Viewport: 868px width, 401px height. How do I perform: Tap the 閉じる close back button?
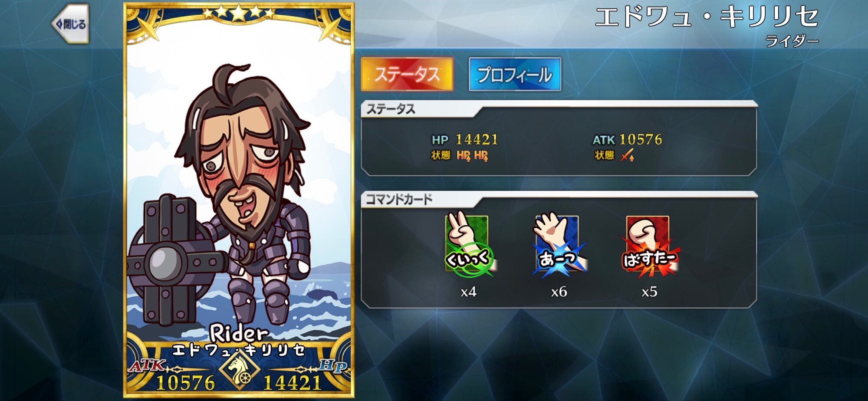[70, 24]
